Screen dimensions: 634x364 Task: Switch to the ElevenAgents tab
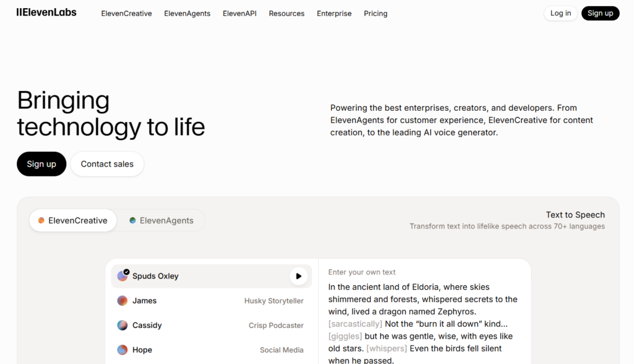tap(162, 220)
